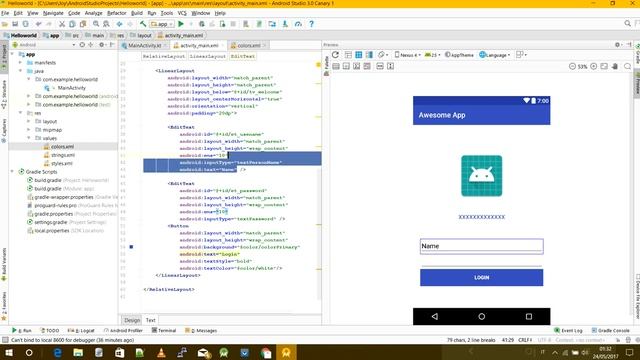Viewport: 640px width, 360px height.
Task: Click the Undo arrow in toolbar
Action: click(x=38, y=24)
